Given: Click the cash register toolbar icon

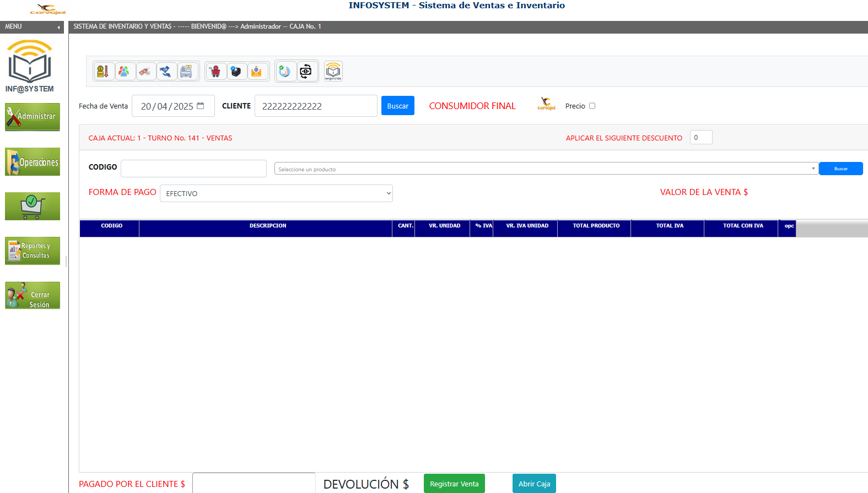Looking at the screenshot, I should click(x=186, y=72).
